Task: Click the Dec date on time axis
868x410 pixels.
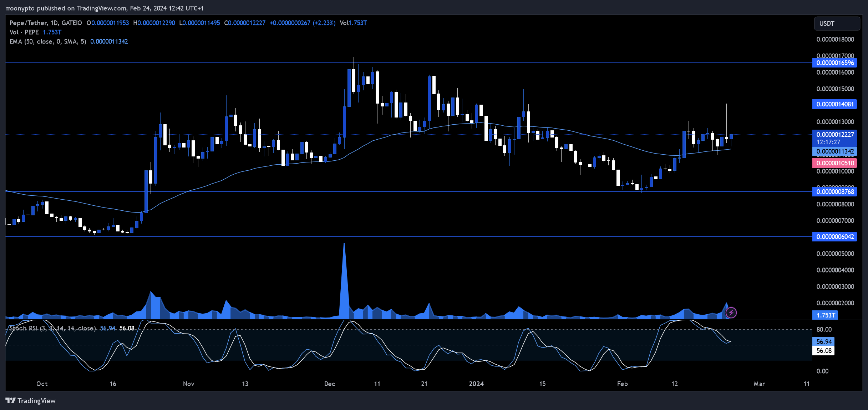Action: tap(329, 384)
